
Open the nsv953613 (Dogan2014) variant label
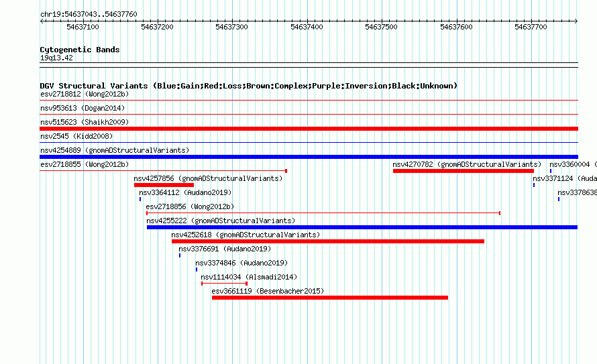coord(83,108)
